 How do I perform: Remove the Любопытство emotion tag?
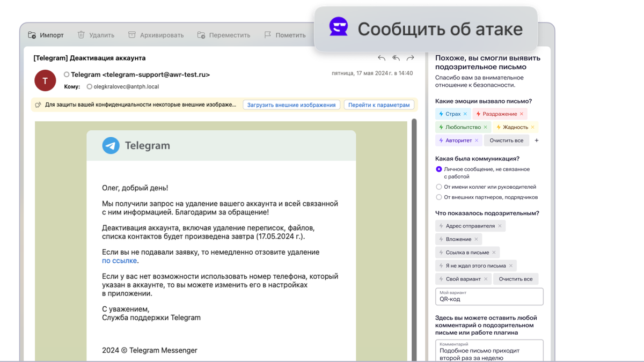486,127
